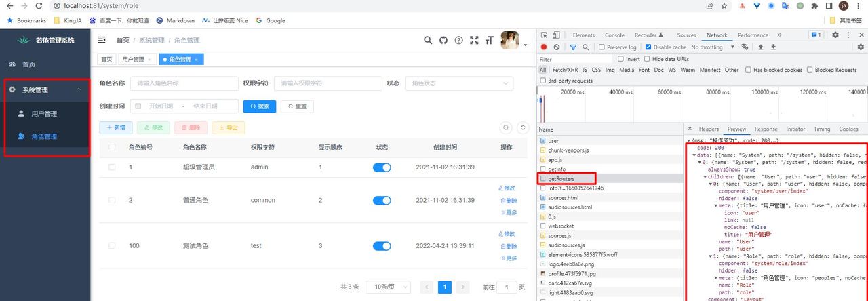Close the 用户管理 tab with its x
The width and height of the screenshot is (868, 301).
pos(149,60)
